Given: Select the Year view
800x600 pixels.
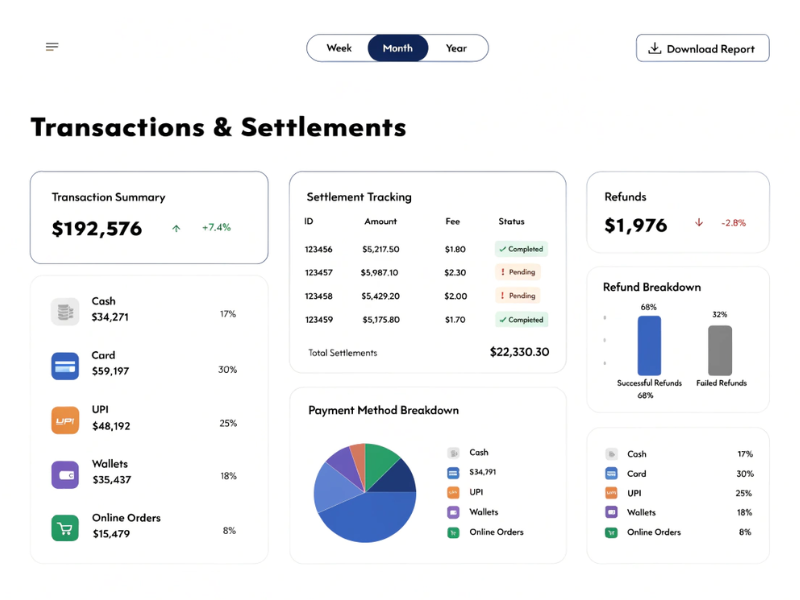Looking at the screenshot, I should pyautogui.click(x=456, y=47).
